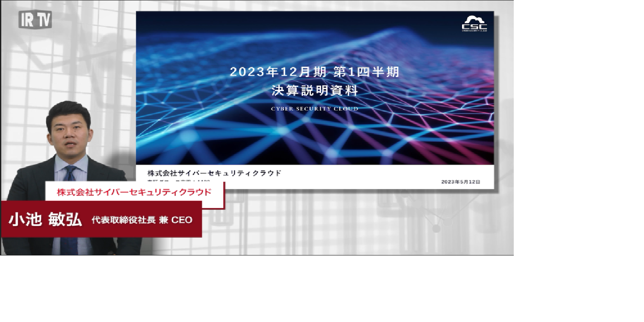The height and width of the screenshot is (322, 644).
Task: Click the '決算説明資料' heading text
Action: [315, 91]
